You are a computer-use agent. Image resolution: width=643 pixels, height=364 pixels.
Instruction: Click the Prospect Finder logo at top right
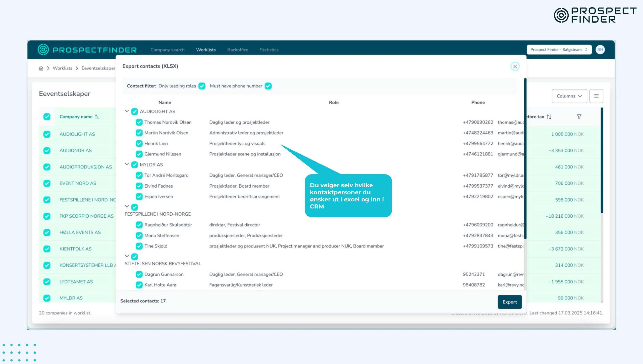tap(595, 15)
